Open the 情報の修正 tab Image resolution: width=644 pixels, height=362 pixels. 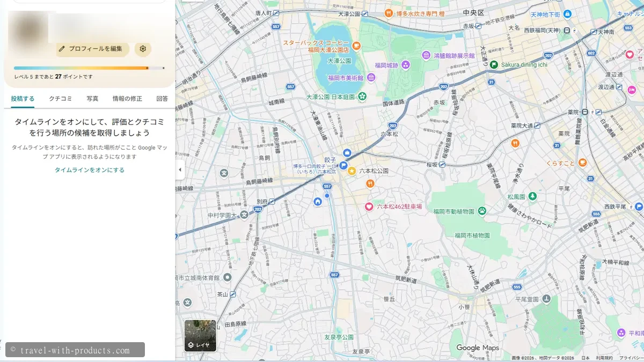[x=127, y=99]
